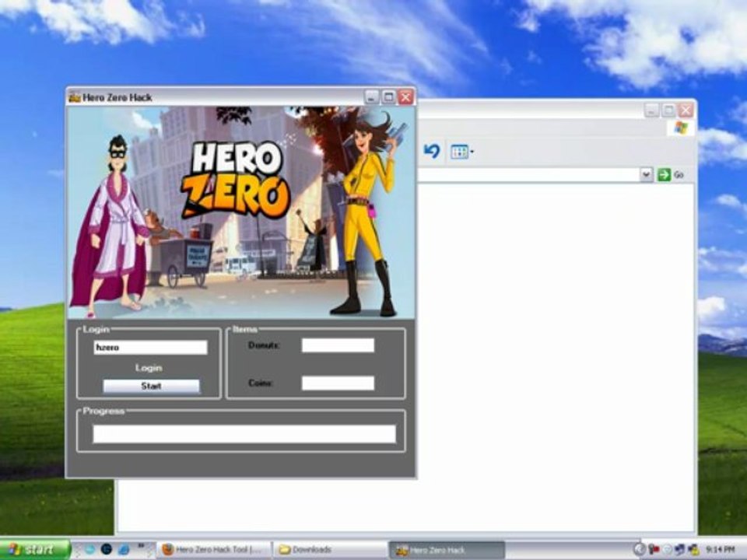The width and height of the screenshot is (747, 560).
Task: Minimize the background Explorer window
Action: [652, 110]
